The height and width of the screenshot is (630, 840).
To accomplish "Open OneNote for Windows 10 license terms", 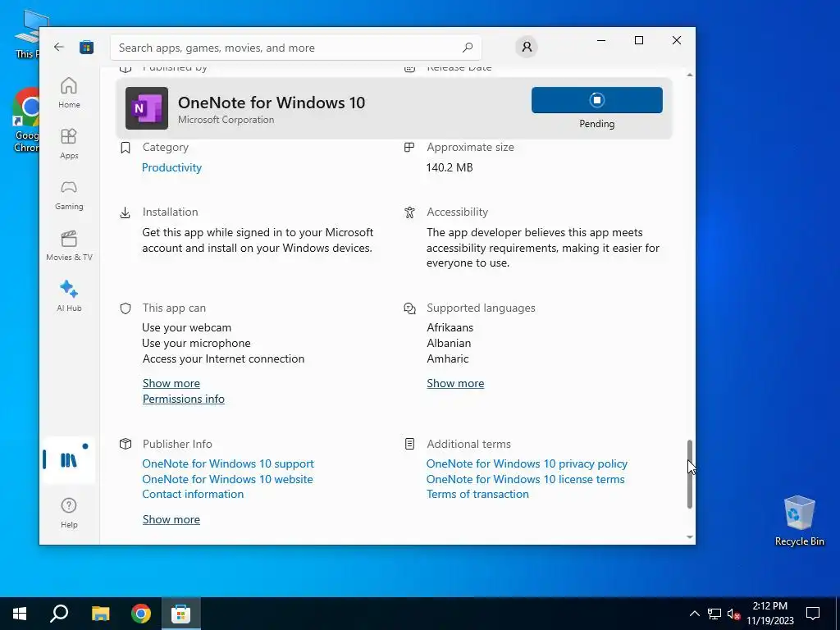I will tap(526, 479).
